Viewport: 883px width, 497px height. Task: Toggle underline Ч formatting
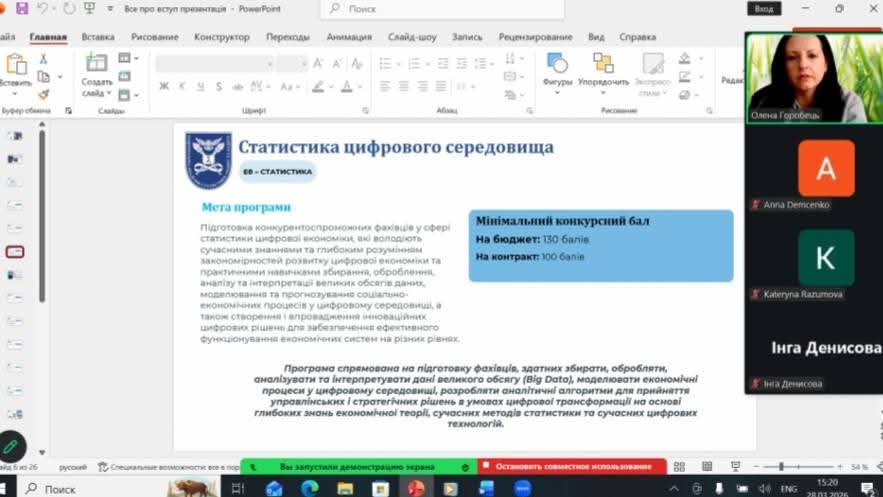point(200,87)
